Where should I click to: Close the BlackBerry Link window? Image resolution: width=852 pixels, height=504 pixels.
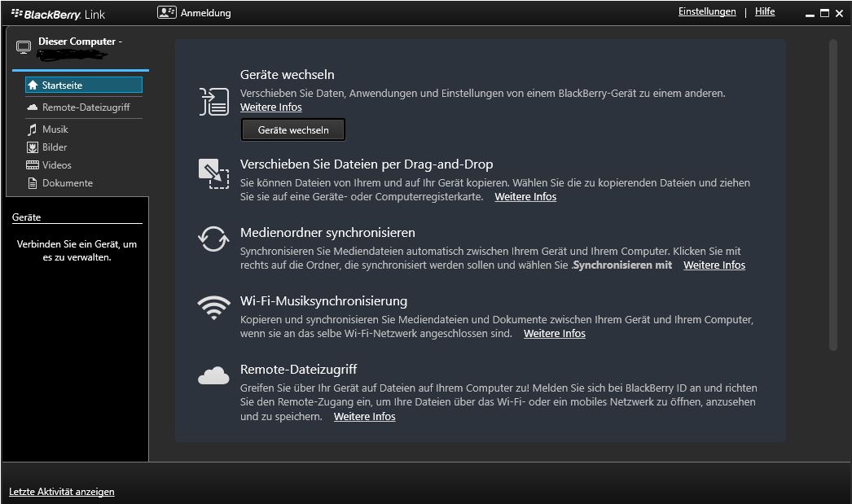tap(839, 14)
